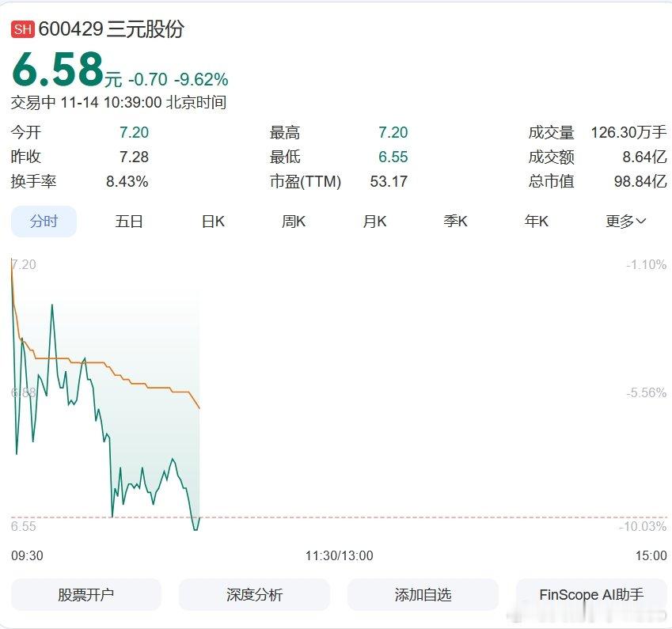Open the 周K weekly candlestick tab

pos(294,222)
